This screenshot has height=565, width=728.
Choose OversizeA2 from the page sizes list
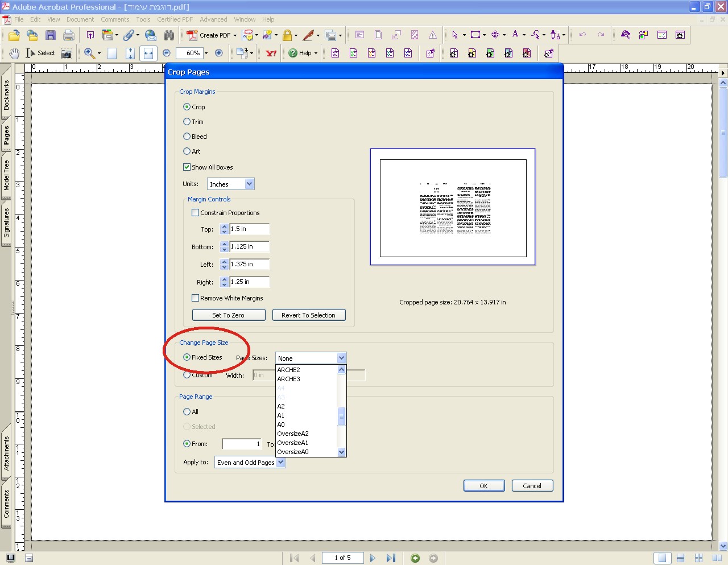pyautogui.click(x=293, y=434)
